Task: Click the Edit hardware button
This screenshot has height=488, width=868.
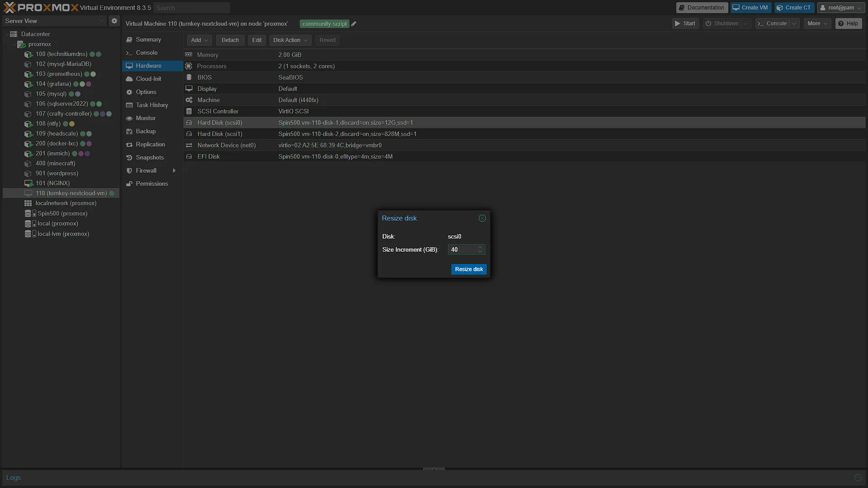Action: 257,40
